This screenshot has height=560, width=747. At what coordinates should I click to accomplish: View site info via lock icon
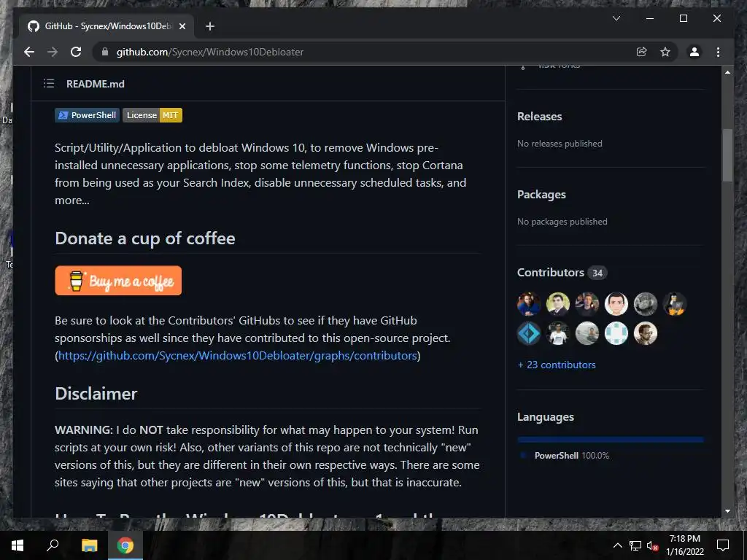point(105,52)
